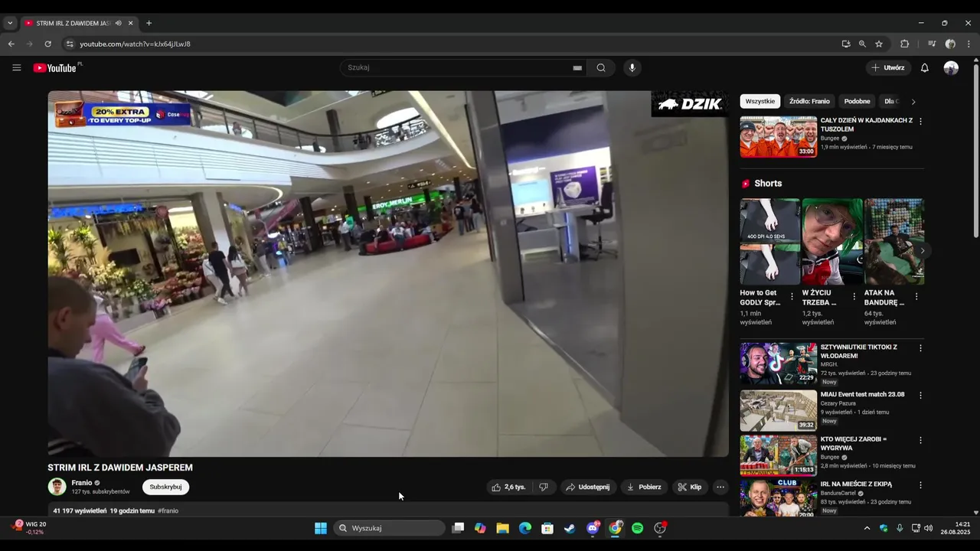Open SZTYWNIUTKIE TIKTOKI Z WŁODAREM thumbnail
Screen dimensions: 980x551
778,364
